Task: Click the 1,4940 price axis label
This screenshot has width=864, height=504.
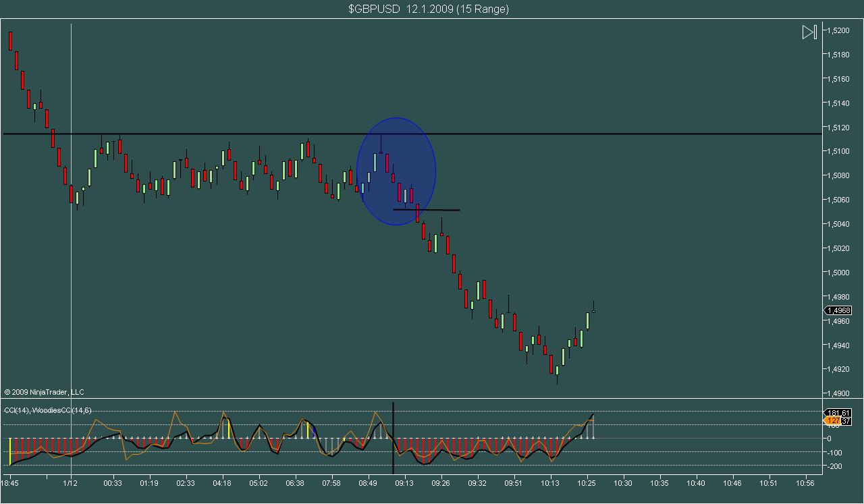Action: point(840,345)
